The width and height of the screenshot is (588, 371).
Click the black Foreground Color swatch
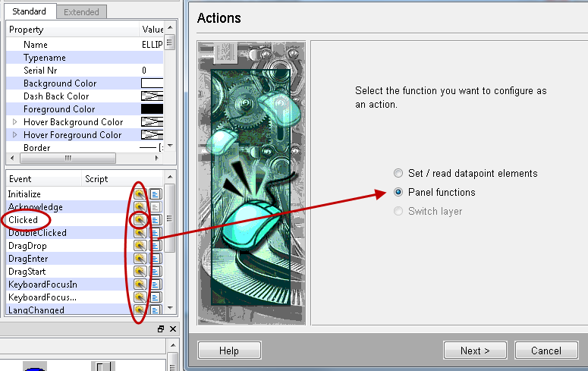click(153, 109)
